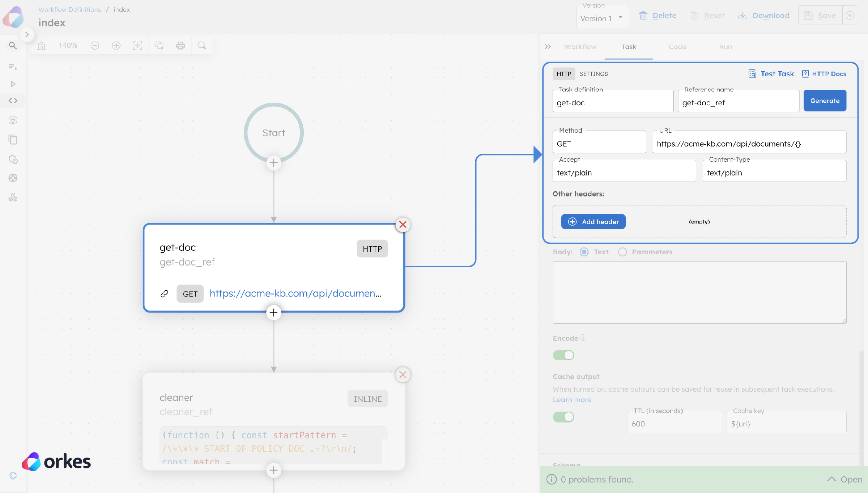Screen dimensions: 868x493
Task: Edit the TTL seconds input field
Action: tap(674, 424)
